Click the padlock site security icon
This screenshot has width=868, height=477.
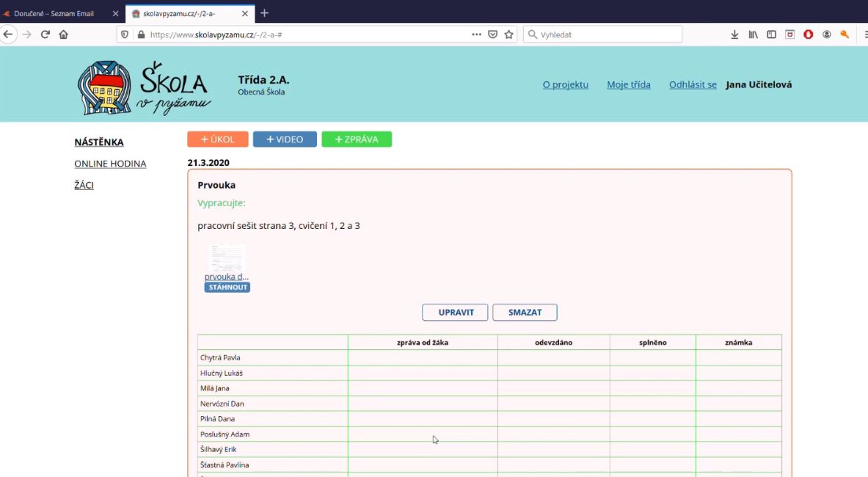click(141, 34)
